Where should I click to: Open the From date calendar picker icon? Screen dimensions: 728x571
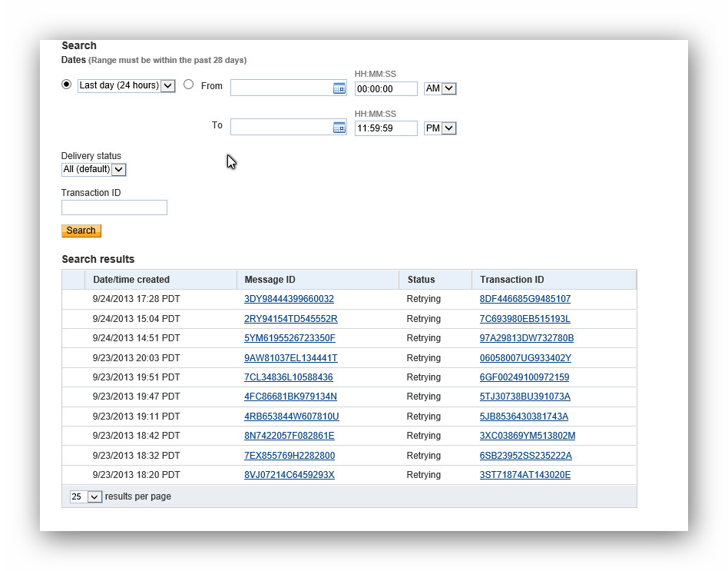(x=339, y=88)
